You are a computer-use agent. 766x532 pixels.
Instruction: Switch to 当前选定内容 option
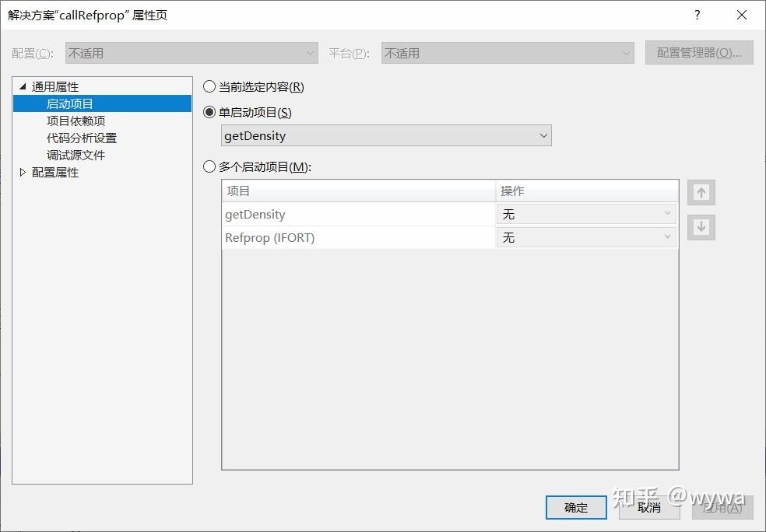click(209, 86)
